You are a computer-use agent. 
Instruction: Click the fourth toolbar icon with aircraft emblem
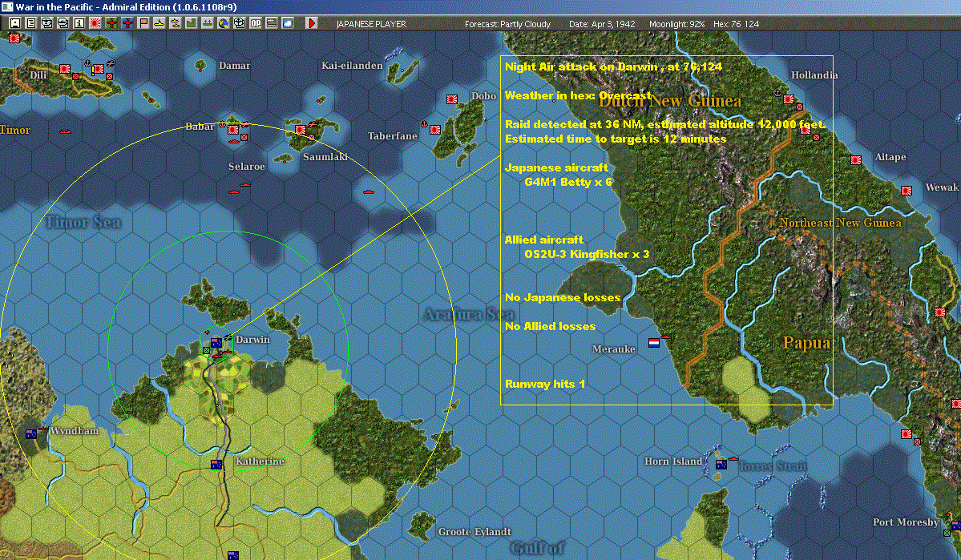tap(63, 23)
